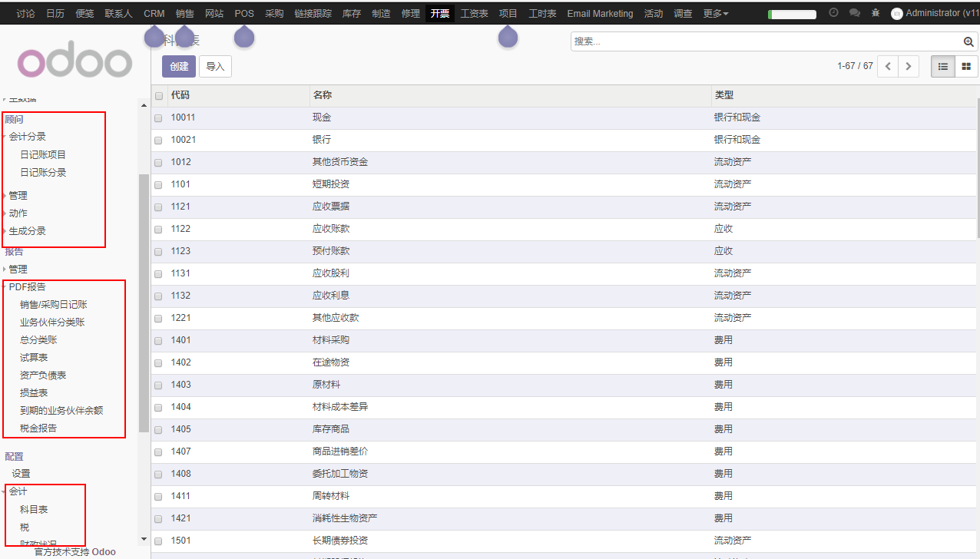The width and height of the screenshot is (980, 559).
Task: Open the 库存 menu in the top bar
Action: click(352, 14)
